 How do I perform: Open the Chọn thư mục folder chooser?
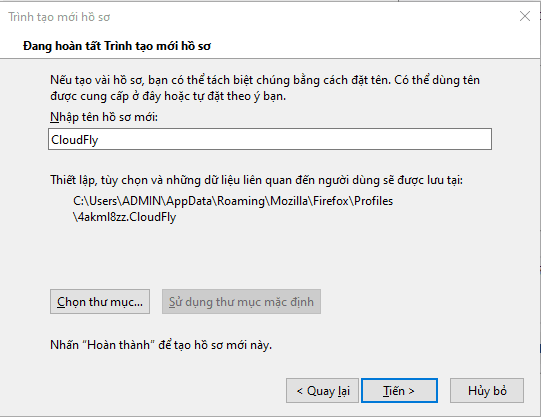click(100, 302)
